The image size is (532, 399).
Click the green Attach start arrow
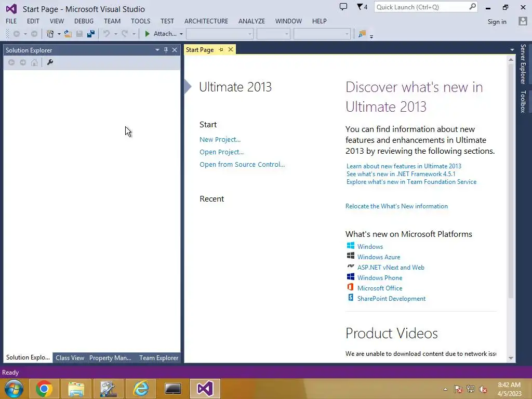(147, 34)
